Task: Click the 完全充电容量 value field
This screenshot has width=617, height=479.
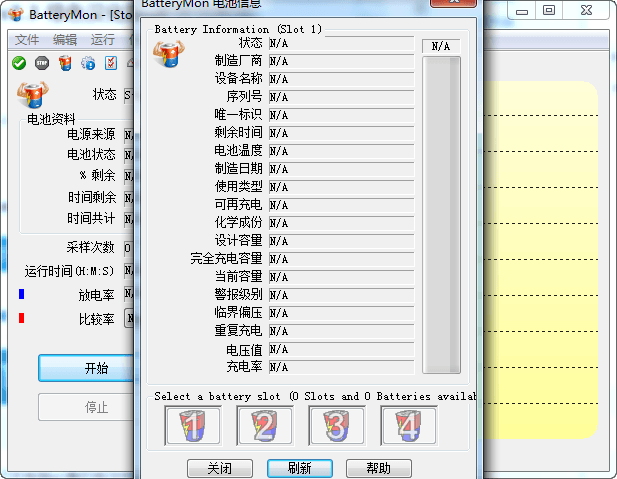Action: coord(342,259)
